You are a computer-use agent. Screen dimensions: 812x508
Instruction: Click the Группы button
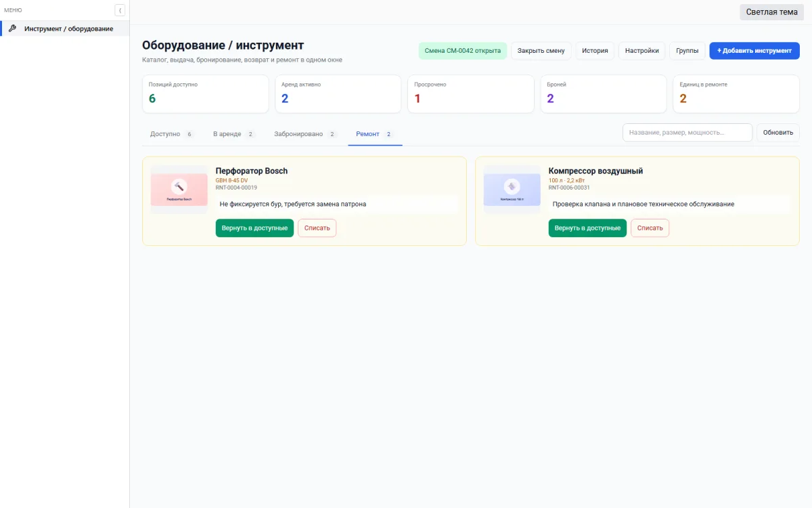[x=687, y=51]
